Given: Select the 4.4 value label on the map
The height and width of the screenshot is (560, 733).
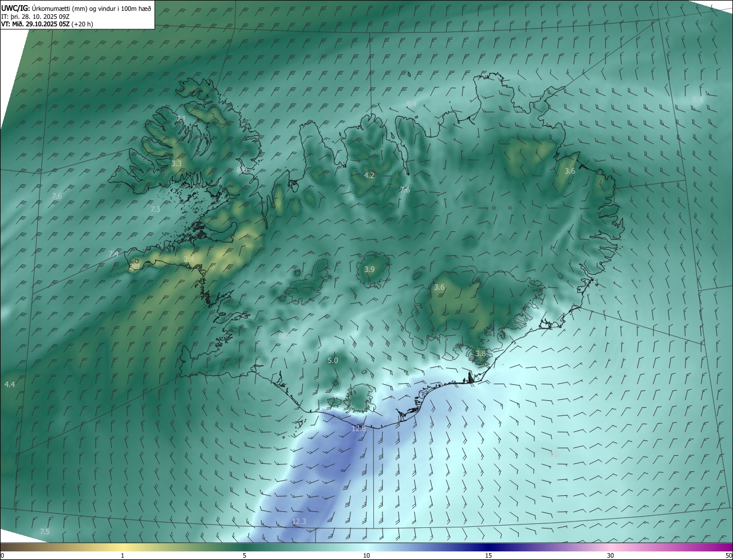Looking at the screenshot, I should [10, 385].
